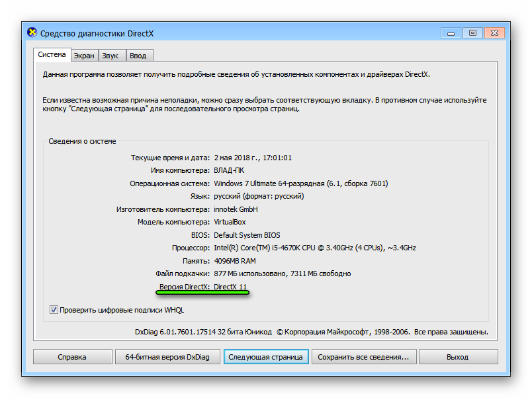Viewport: 532px width, 398px height.
Task: Toggle Проверить цифровые подписи WHQL checkbox
Action: pyautogui.click(x=54, y=310)
